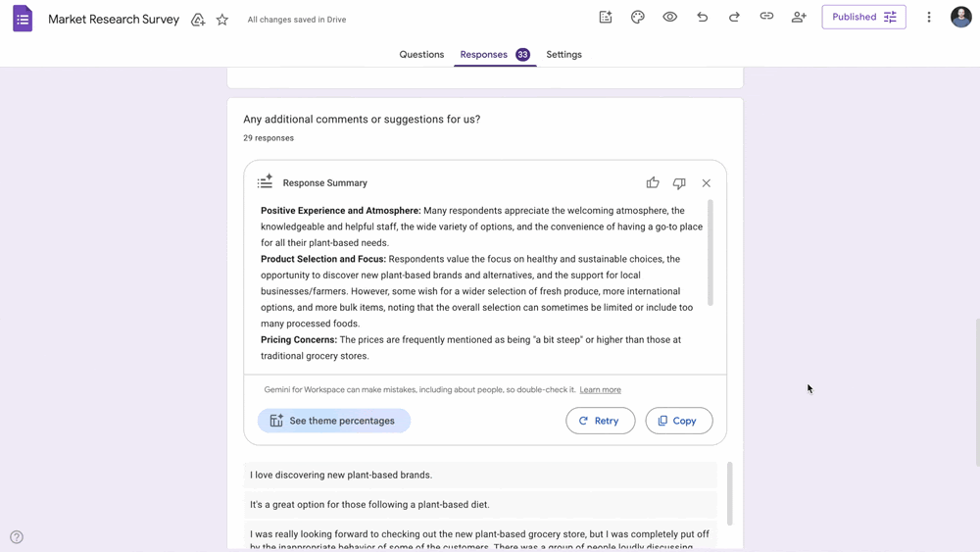This screenshot has height=552, width=980.
Task: Copy responder link with link icon
Action: coord(766,17)
